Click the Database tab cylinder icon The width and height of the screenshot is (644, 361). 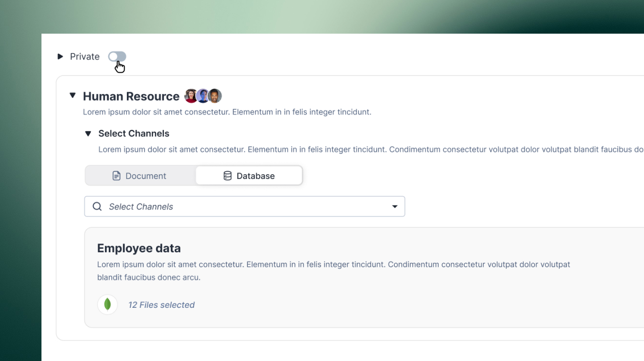point(227,176)
